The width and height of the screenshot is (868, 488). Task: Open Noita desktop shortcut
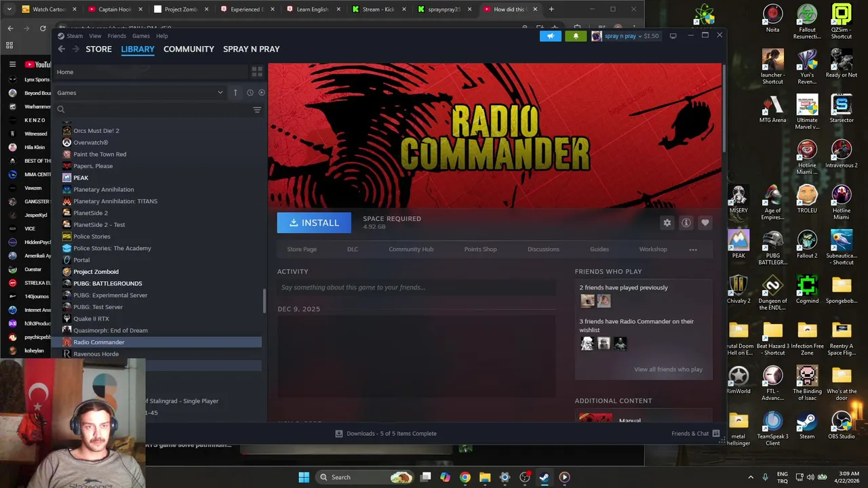pyautogui.click(x=772, y=19)
